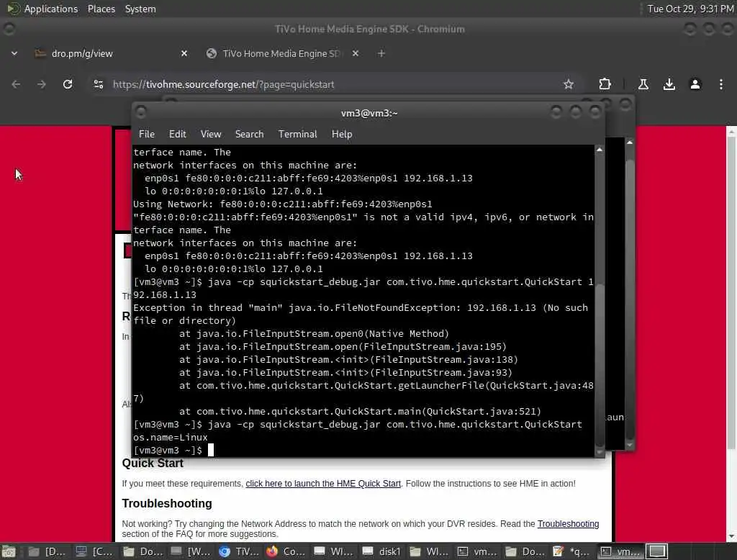Go back in Chromium browser
This screenshot has height=560, width=737.
(16, 85)
